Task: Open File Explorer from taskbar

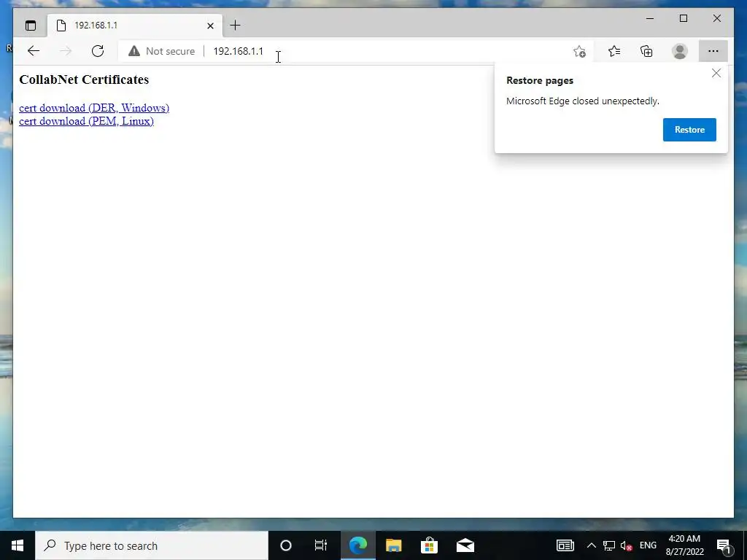Action: click(x=393, y=545)
